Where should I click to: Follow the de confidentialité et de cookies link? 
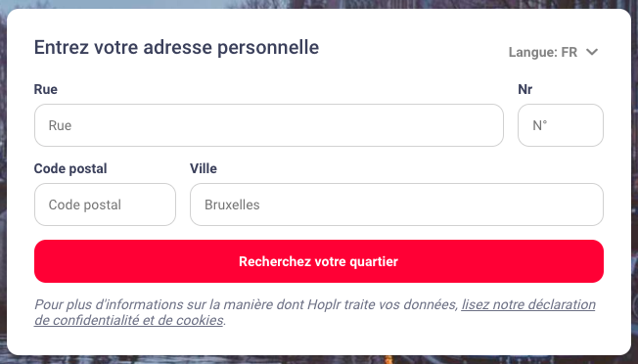(129, 320)
